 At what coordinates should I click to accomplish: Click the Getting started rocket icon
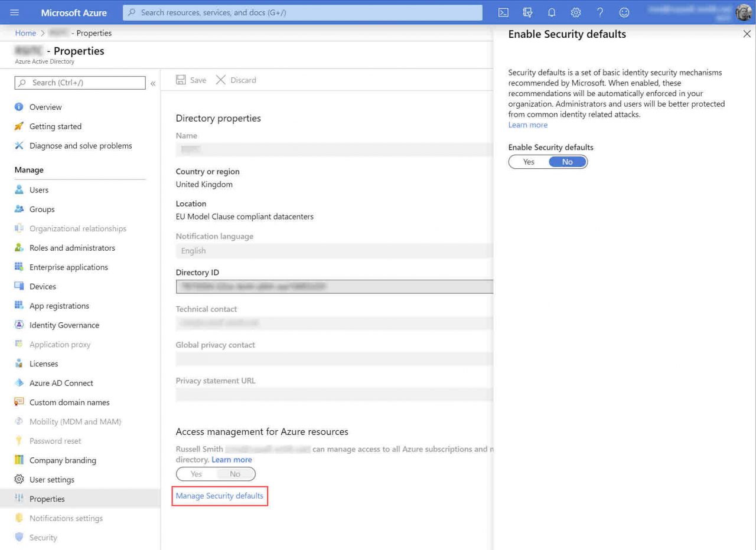(x=19, y=126)
